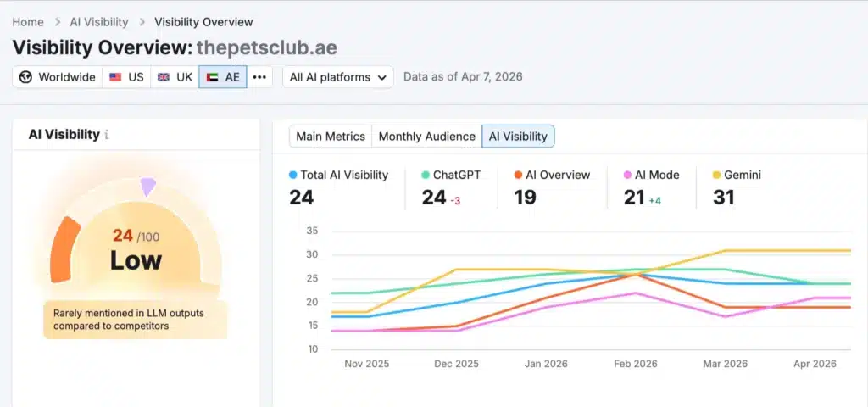Image resolution: width=868 pixels, height=407 pixels.
Task: Click the Apr 2026 axis label
Action: (x=815, y=364)
